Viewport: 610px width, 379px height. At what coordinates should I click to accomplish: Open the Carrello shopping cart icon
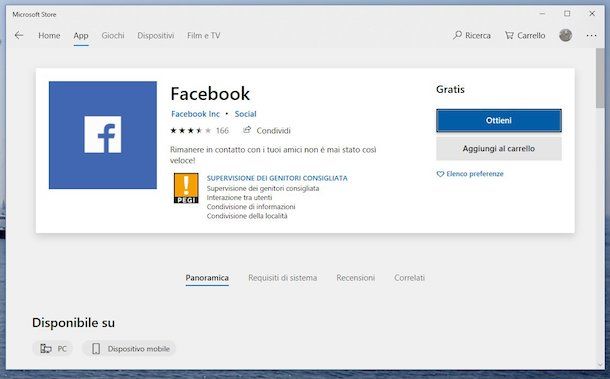pyautogui.click(x=509, y=35)
